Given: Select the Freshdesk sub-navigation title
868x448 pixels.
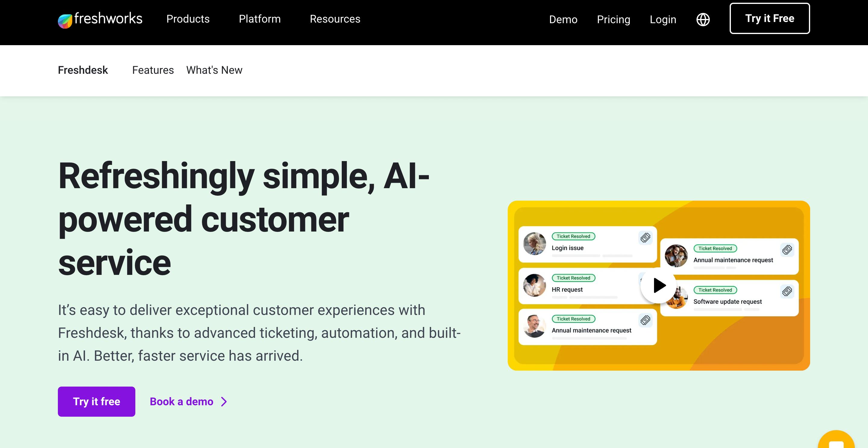Looking at the screenshot, I should click(83, 70).
